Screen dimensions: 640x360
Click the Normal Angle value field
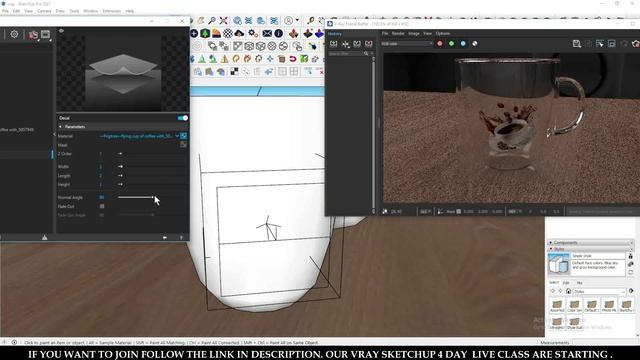click(x=102, y=198)
